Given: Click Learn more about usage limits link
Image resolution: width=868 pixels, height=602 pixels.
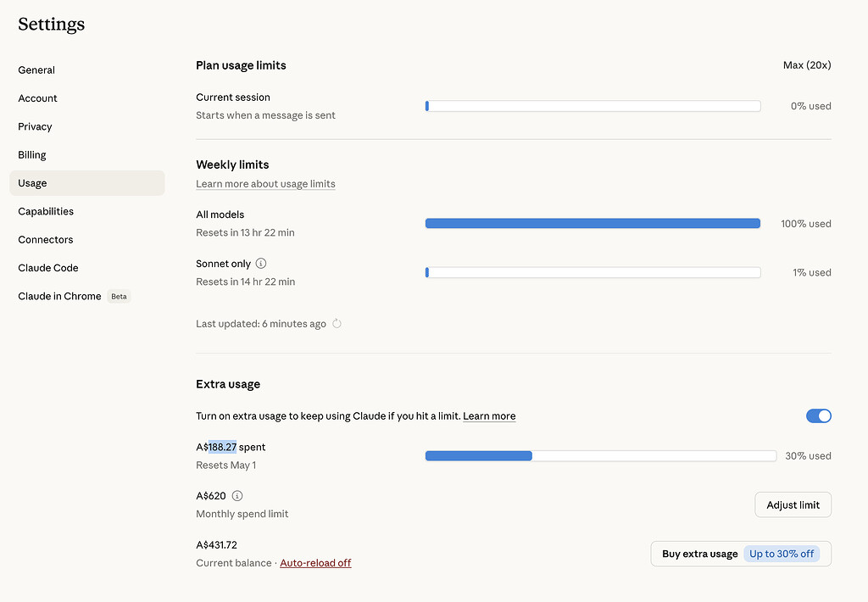Looking at the screenshot, I should [265, 184].
